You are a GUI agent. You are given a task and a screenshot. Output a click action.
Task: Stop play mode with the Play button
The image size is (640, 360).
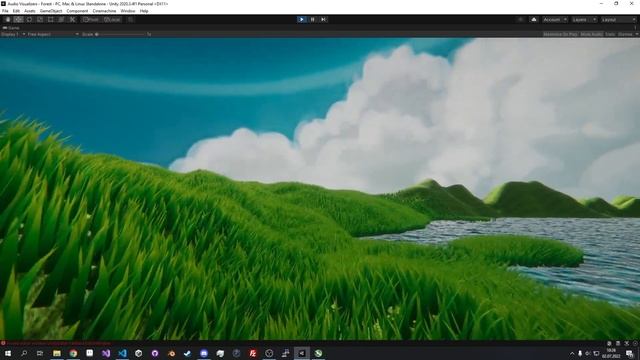302,19
